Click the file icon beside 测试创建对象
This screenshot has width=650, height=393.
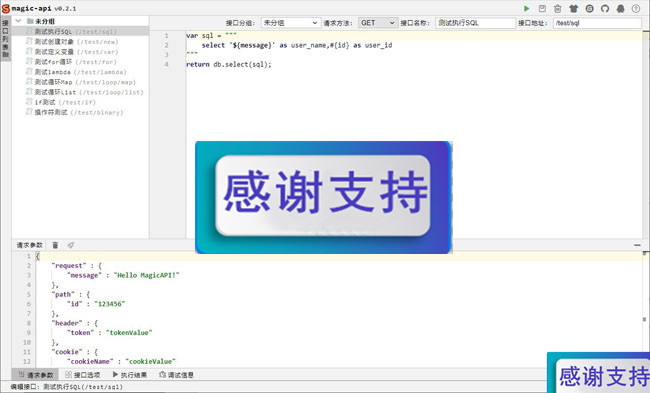click(29, 41)
